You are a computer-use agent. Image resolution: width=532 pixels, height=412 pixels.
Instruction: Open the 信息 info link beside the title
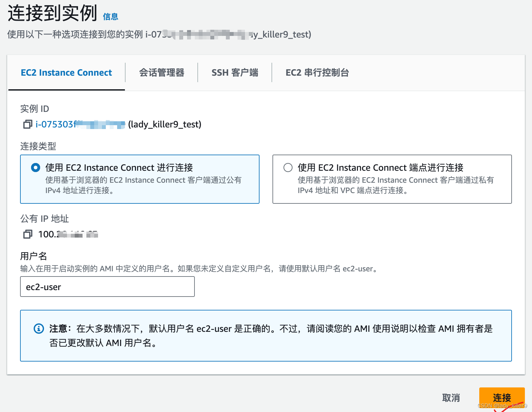click(110, 17)
